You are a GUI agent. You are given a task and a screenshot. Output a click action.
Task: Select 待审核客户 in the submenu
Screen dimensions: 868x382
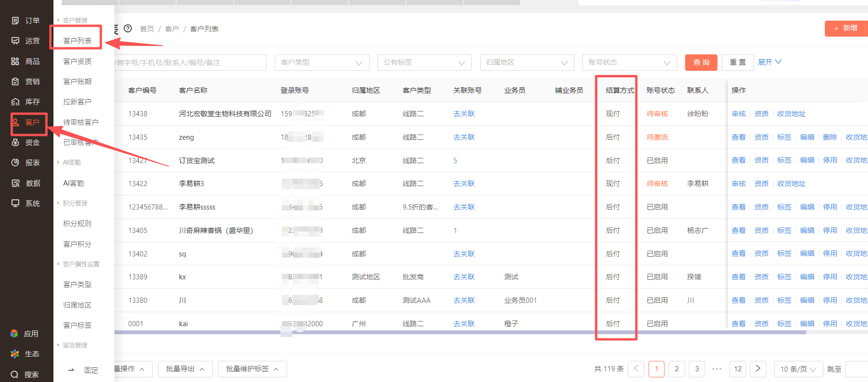[x=81, y=122]
